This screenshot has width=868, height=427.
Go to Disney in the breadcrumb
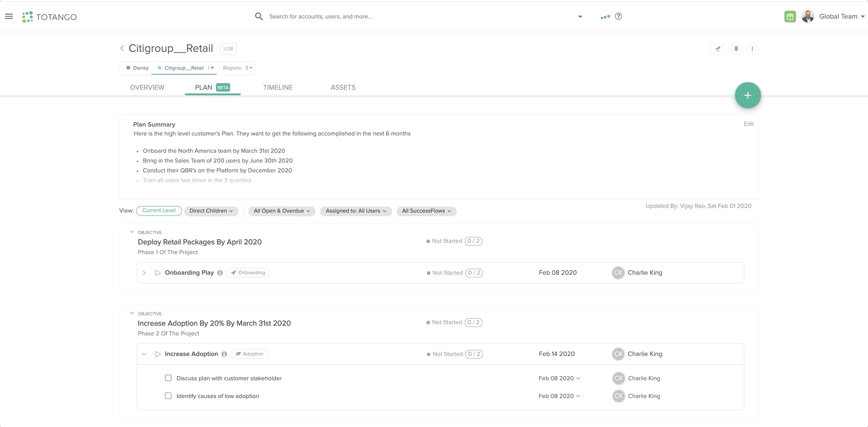tap(138, 68)
